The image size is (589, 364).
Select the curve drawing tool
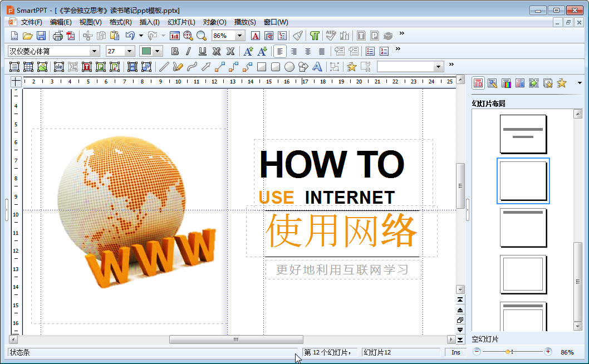[192, 67]
